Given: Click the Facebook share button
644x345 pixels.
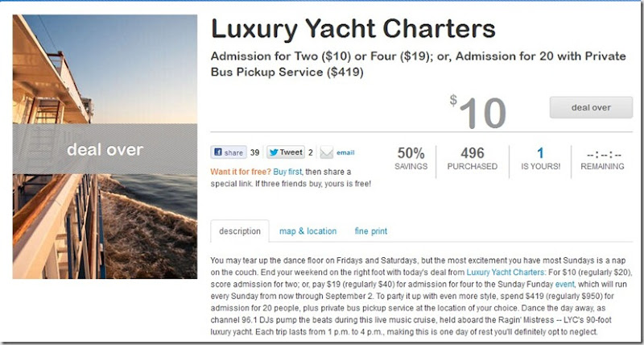Looking at the screenshot, I should [x=229, y=152].
